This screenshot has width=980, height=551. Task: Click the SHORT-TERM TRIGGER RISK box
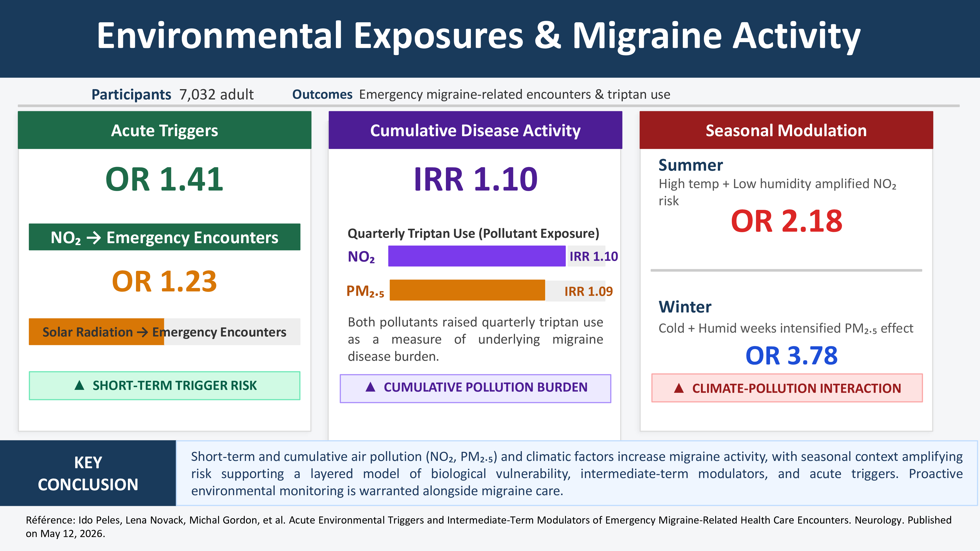[164, 385]
